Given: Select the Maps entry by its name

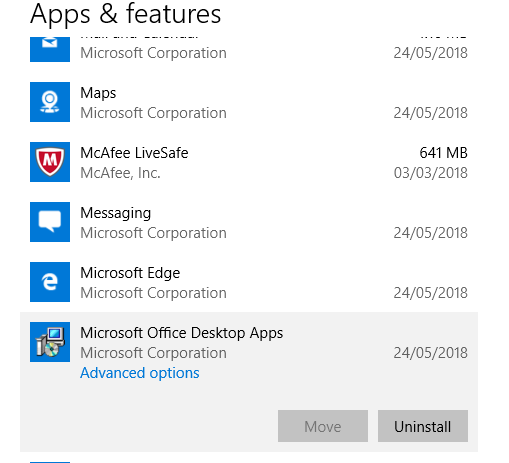Looking at the screenshot, I should point(98,93).
